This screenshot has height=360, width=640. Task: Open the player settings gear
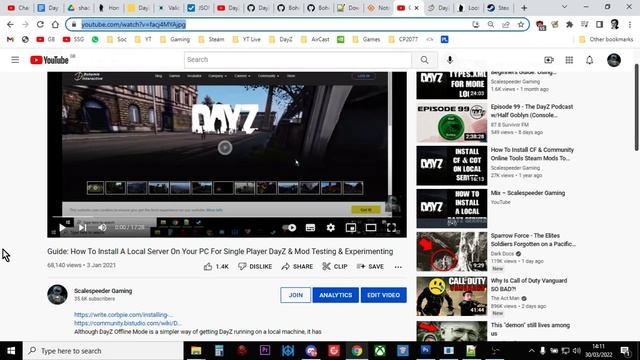click(x=331, y=227)
